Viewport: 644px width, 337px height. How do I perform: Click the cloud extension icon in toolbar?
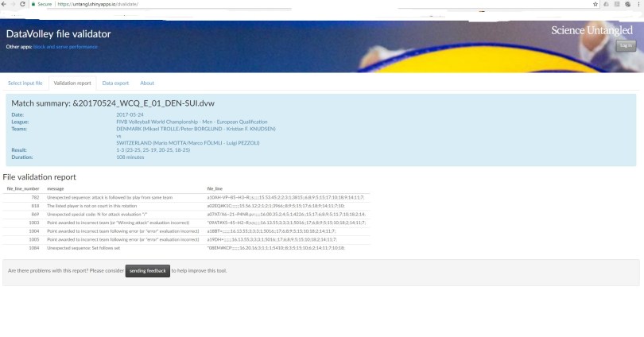click(607, 4)
